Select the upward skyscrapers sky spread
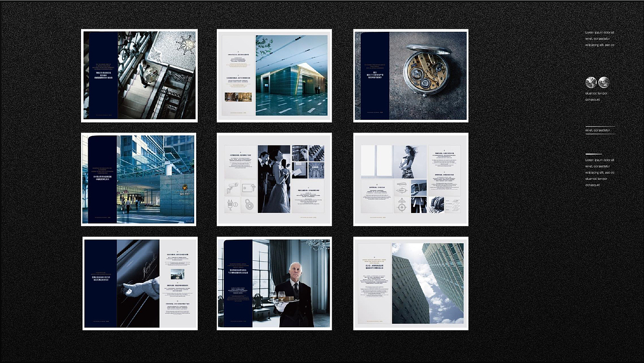Viewport: 644px width, 363px height. point(411,283)
